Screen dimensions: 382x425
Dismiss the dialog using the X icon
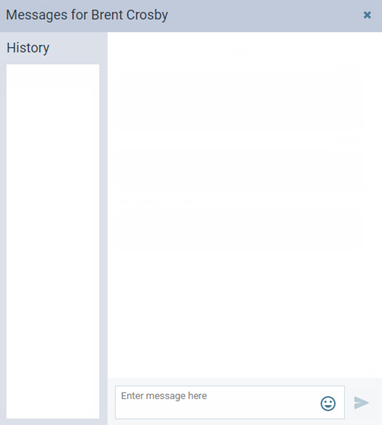pos(367,15)
